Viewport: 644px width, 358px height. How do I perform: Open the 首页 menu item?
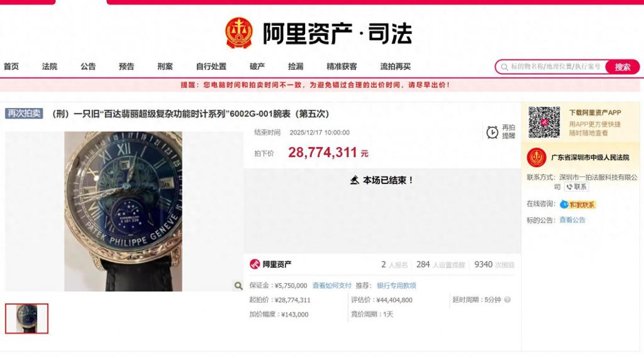pos(11,67)
